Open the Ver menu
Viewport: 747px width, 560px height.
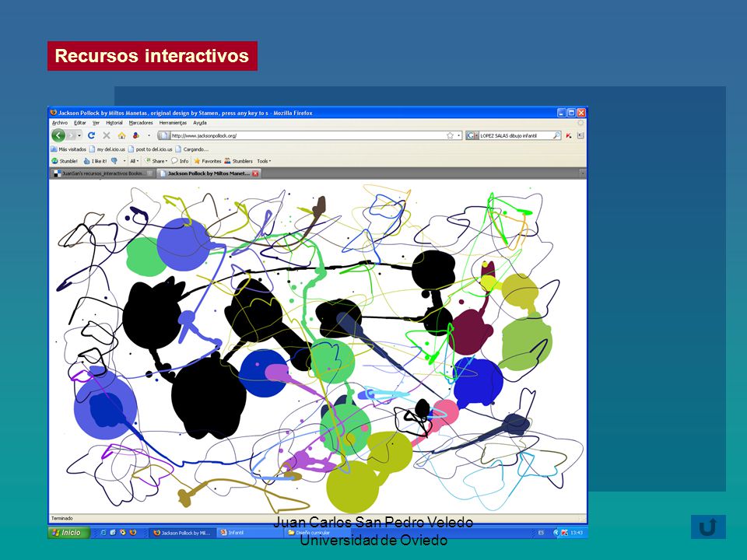click(x=96, y=123)
